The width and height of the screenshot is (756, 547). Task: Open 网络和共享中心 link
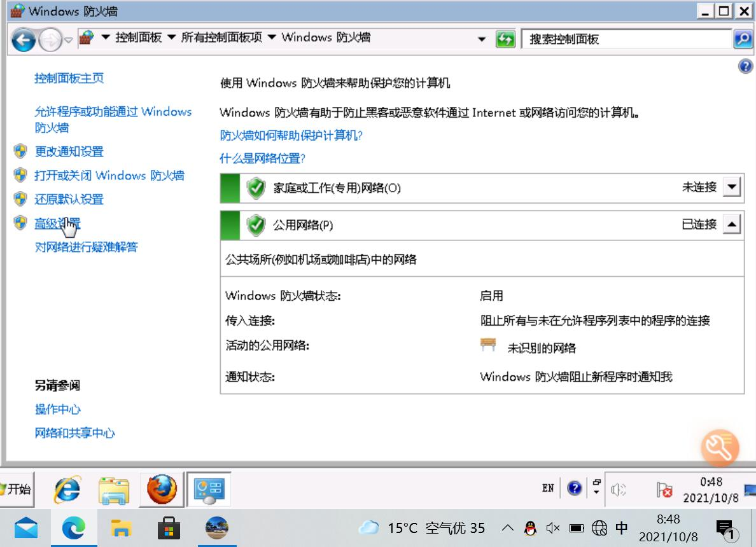(74, 433)
